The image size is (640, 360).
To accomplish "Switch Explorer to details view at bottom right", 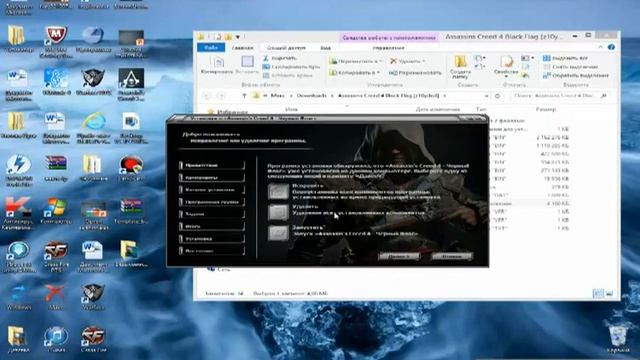I will (598, 293).
